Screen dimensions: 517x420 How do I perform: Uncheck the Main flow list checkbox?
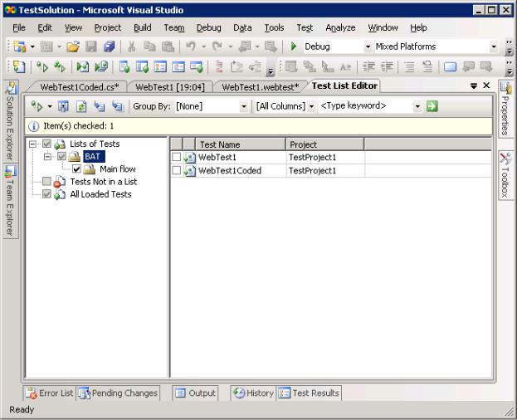point(76,169)
